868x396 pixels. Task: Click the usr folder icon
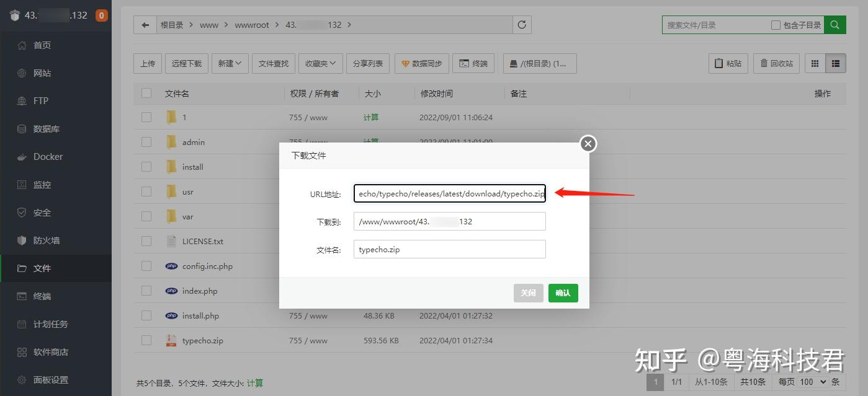[x=171, y=191]
